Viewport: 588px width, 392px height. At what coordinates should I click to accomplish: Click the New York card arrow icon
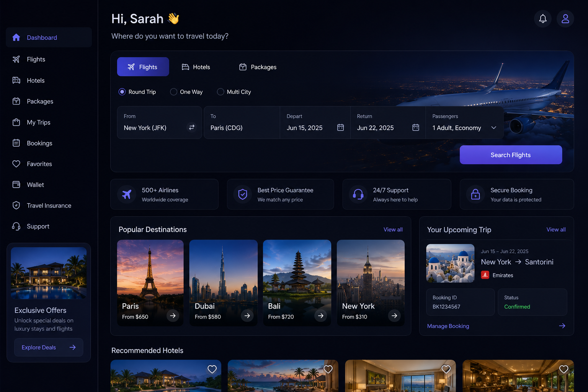coord(394,316)
